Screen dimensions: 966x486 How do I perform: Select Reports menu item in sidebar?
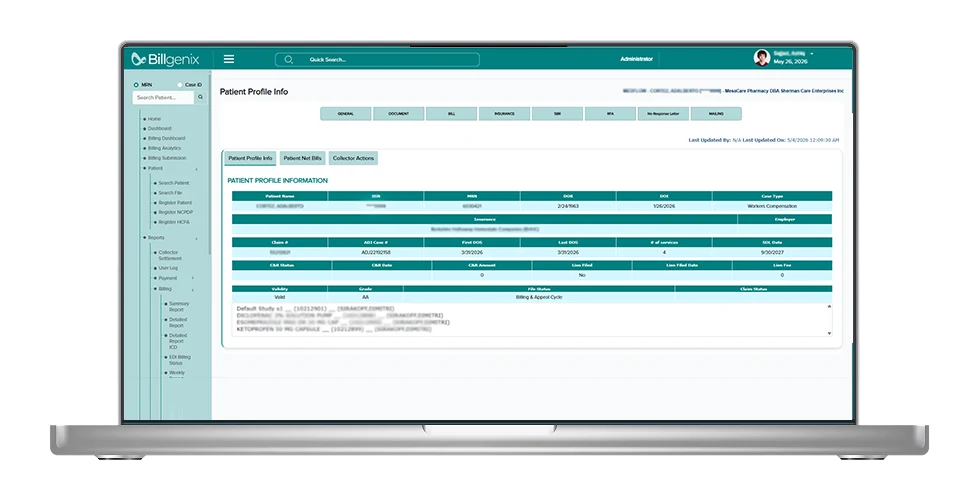(156, 238)
